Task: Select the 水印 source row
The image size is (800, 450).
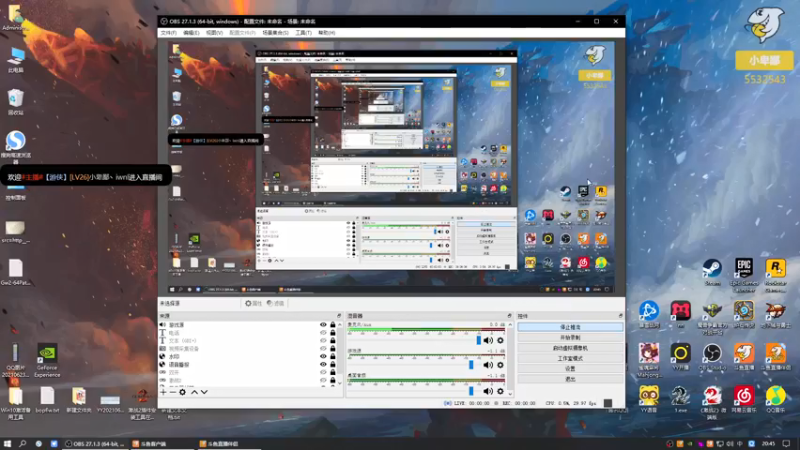Action: click(247, 357)
